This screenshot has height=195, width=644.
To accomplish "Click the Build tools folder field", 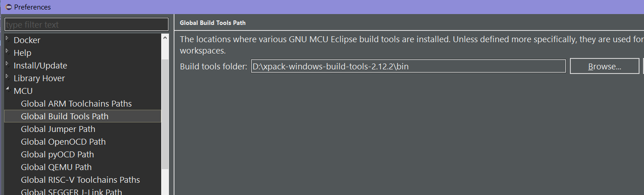I will (408, 66).
